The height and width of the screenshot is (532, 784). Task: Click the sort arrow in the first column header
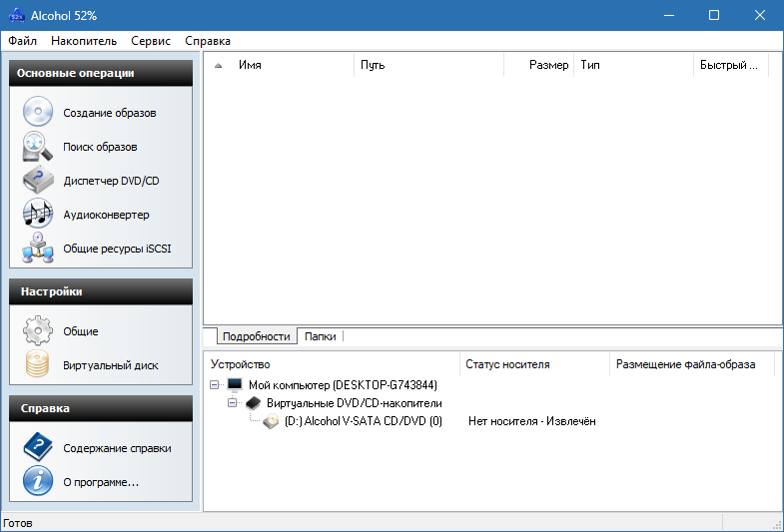pos(218,66)
